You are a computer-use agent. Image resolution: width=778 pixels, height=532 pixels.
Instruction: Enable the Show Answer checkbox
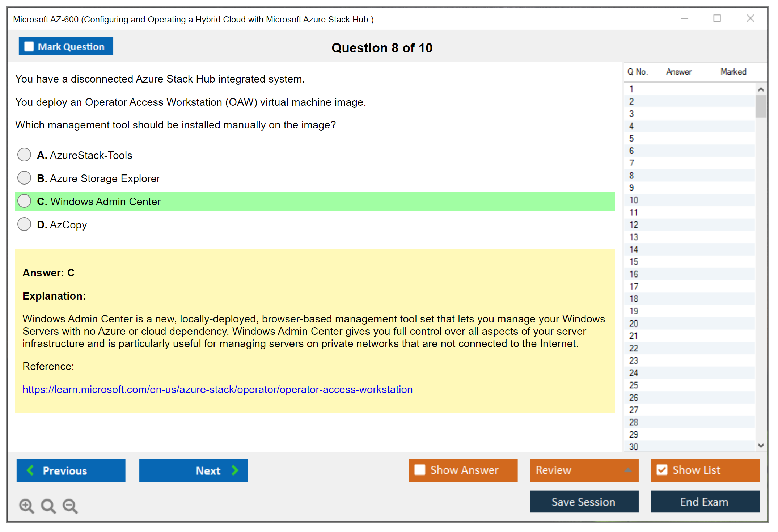point(420,470)
